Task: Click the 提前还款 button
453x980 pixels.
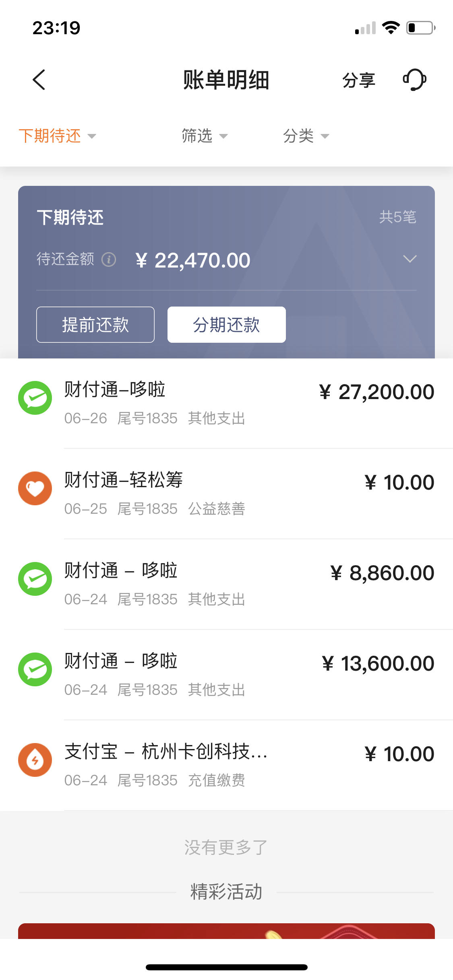Action: [x=95, y=325]
